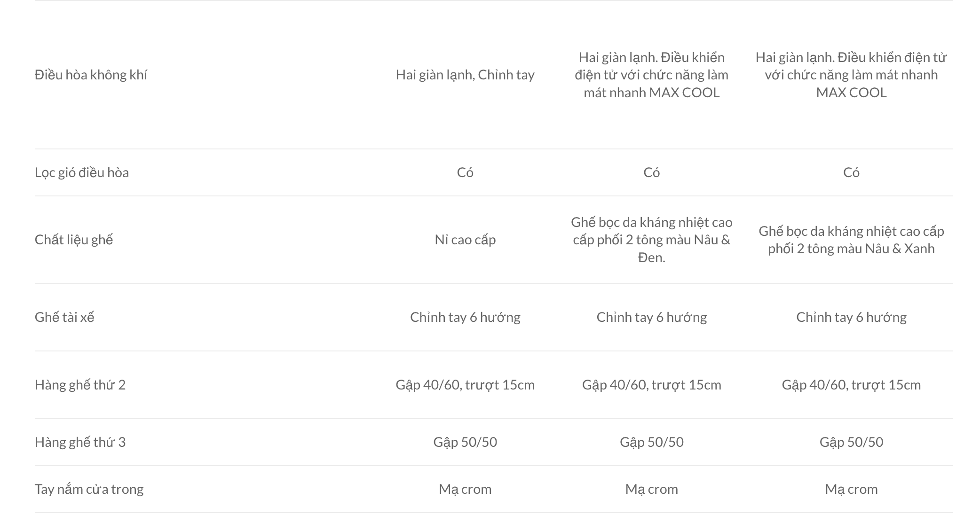The width and height of the screenshot is (980, 514).
Task: Select the "Nâu & Đen" leather seat cell
Action: tap(651, 240)
